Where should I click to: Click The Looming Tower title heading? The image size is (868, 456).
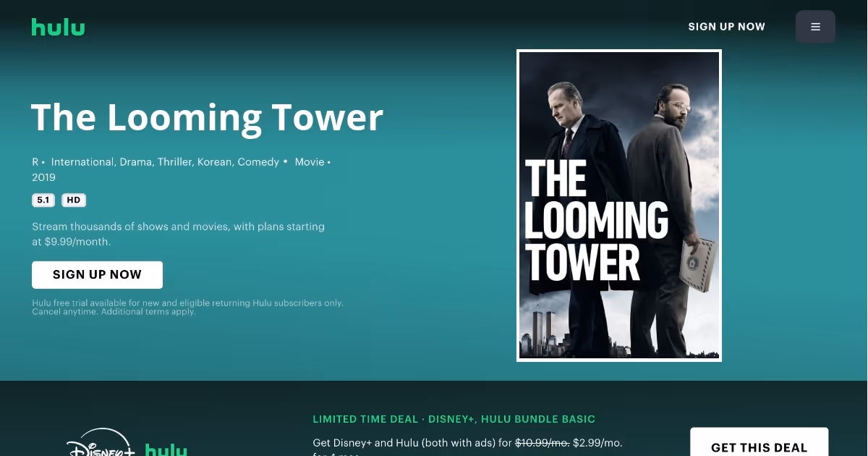(x=207, y=117)
